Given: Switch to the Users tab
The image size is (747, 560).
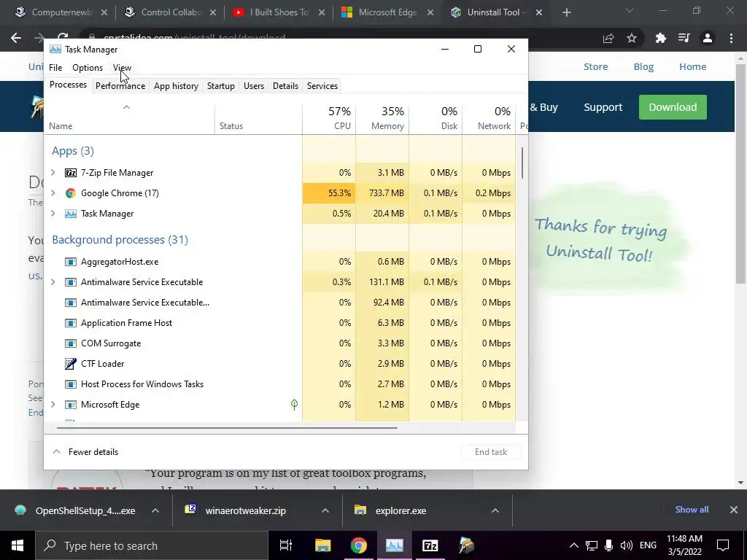Looking at the screenshot, I should [x=253, y=86].
